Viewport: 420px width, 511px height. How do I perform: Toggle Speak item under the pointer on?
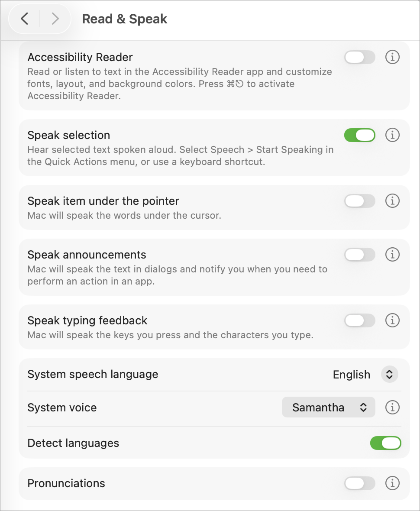359,201
